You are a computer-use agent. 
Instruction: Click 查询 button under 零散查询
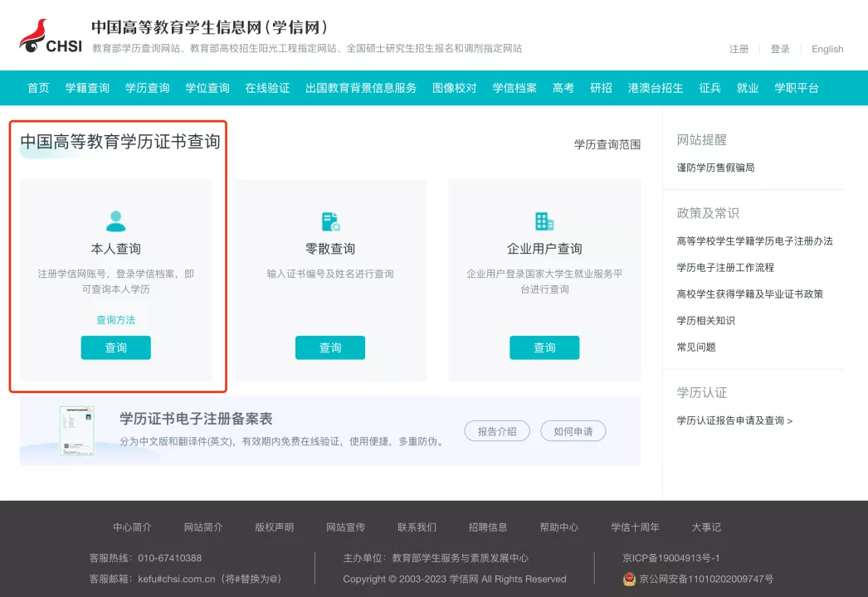click(x=330, y=347)
